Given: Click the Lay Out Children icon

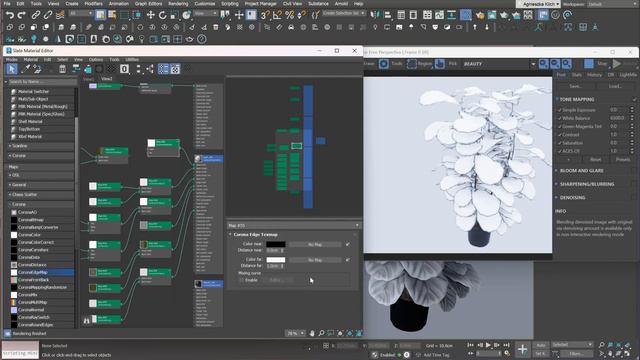Looking at the screenshot, I should point(150,69).
